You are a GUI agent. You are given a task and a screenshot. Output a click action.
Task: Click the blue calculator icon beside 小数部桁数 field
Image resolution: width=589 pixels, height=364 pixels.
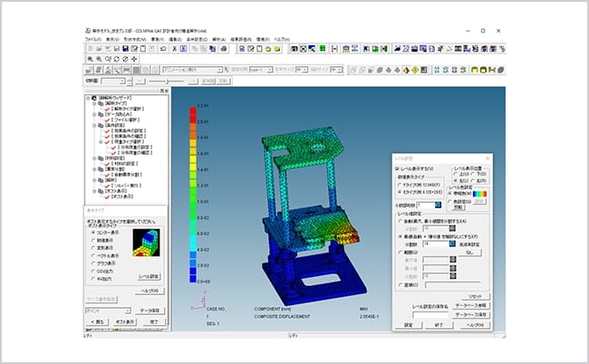pos(438,205)
